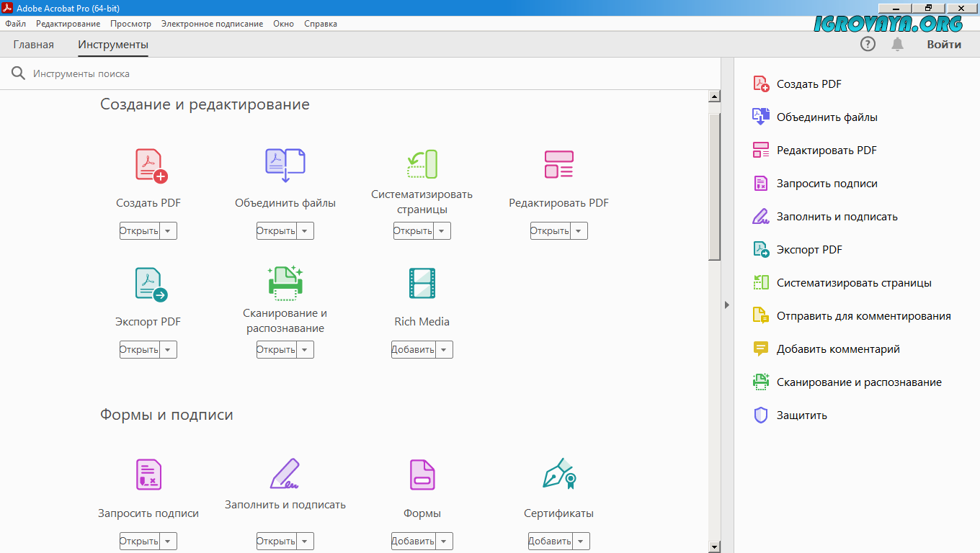This screenshot has height=553, width=980.
Task: Select the Сертификаты pen icon
Action: 558,474
